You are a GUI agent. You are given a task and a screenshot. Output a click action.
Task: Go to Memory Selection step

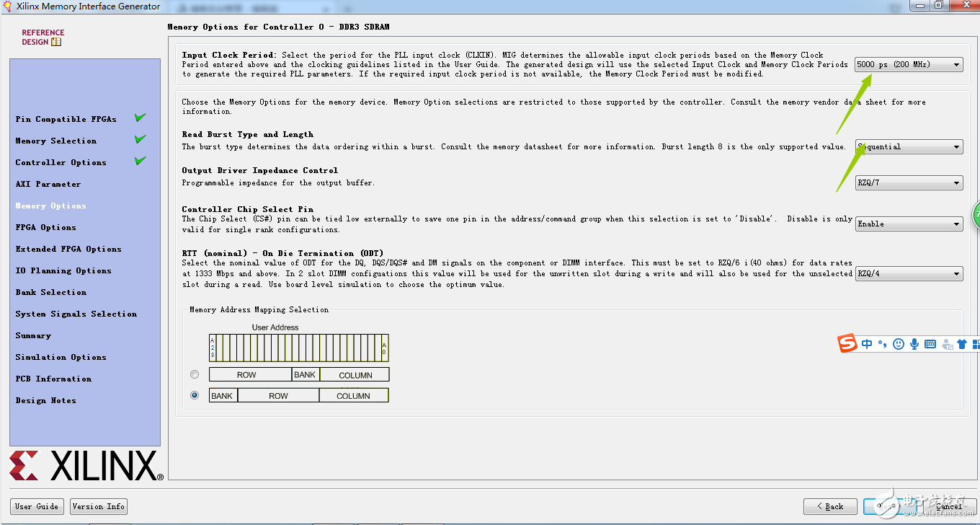(x=55, y=141)
